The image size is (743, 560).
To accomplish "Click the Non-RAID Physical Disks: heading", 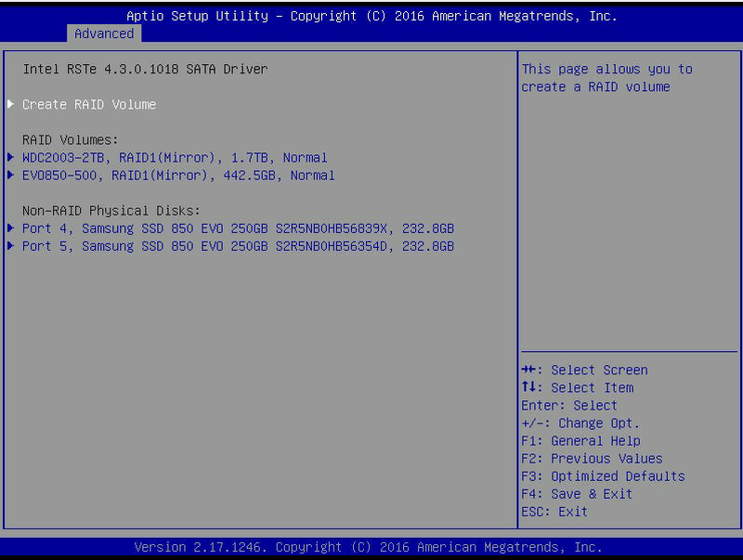I will click(x=111, y=211).
